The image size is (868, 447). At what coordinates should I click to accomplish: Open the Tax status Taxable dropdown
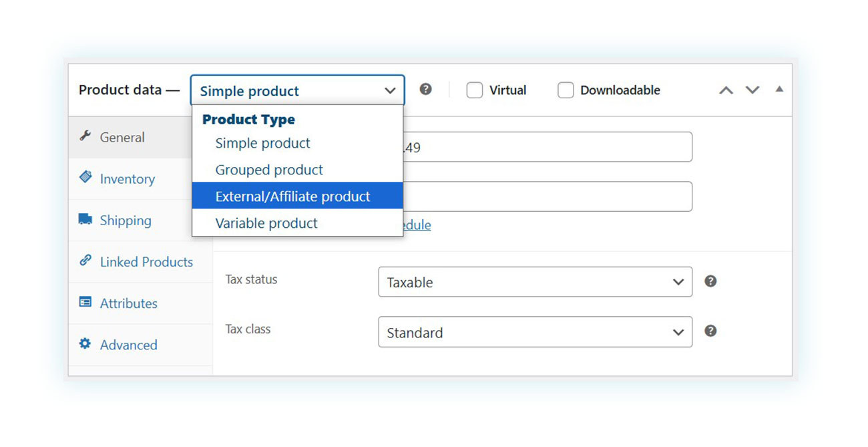click(535, 282)
